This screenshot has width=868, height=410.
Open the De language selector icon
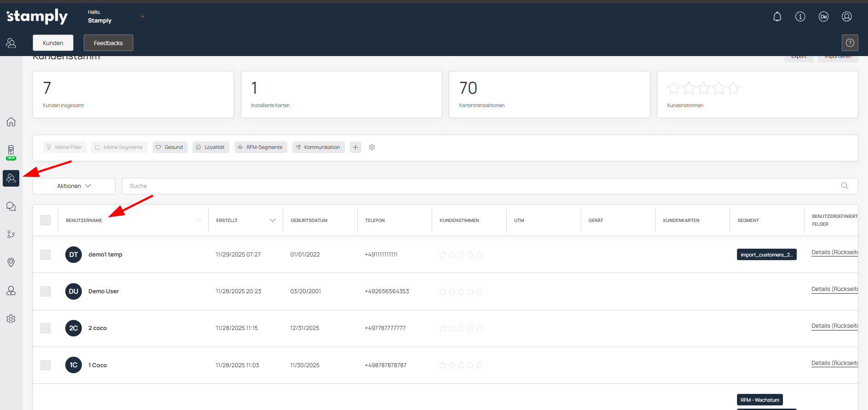click(x=823, y=17)
